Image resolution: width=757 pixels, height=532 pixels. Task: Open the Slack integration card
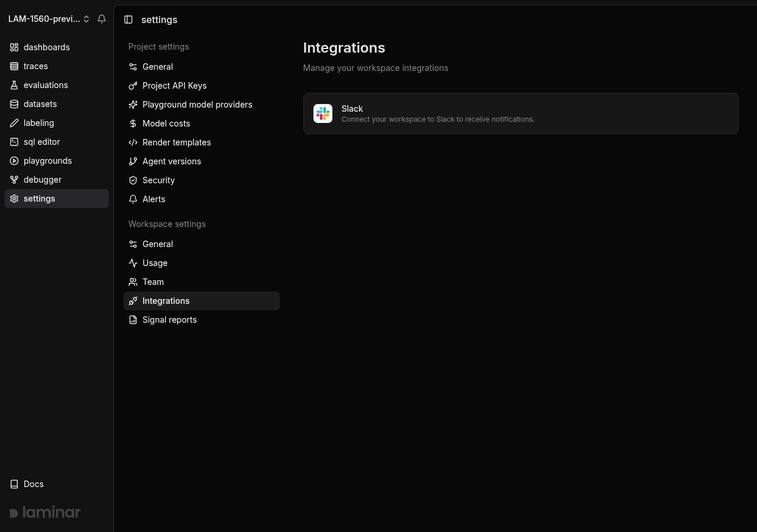click(521, 113)
